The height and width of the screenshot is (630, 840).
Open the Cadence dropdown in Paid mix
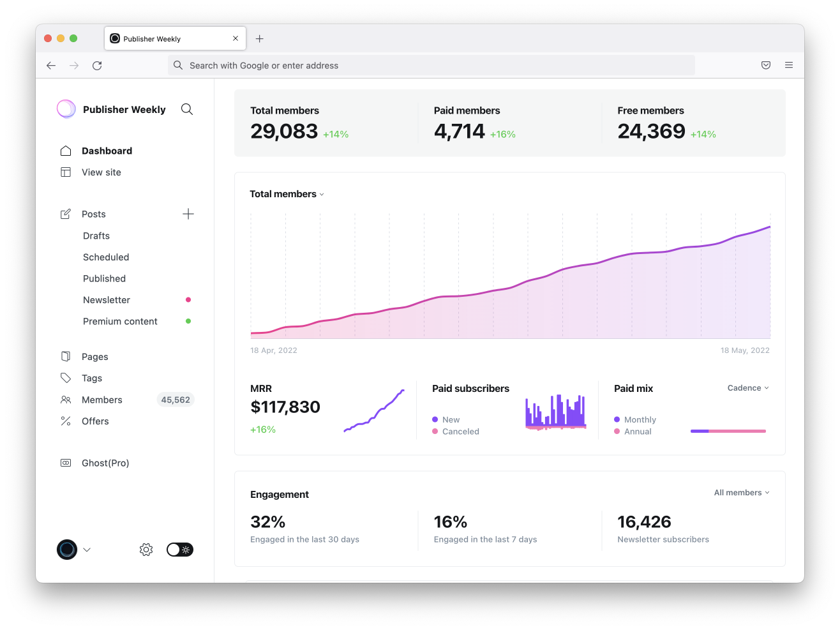[x=747, y=387]
